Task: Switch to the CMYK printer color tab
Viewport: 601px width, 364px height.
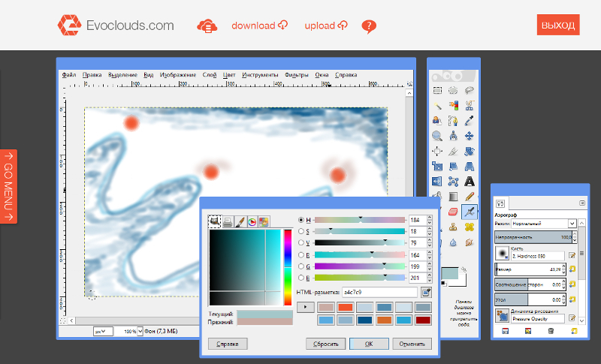Action: tap(228, 222)
